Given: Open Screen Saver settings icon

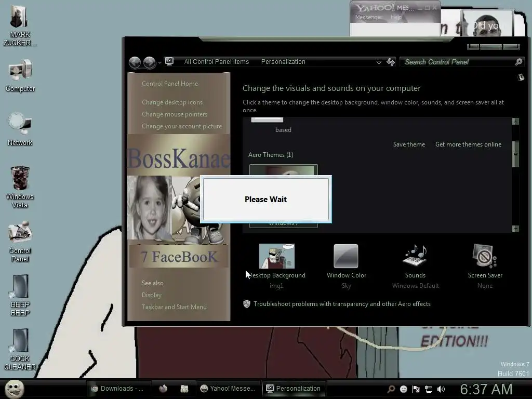Looking at the screenshot, I should [485, 256].
